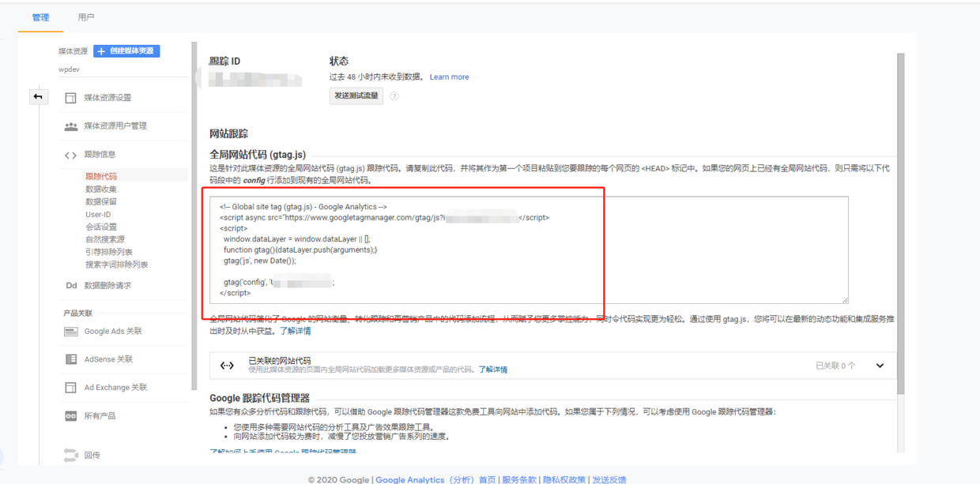Switch to the 用户 tab
This screenshot has height=484, width=980.
click(86, 17)
